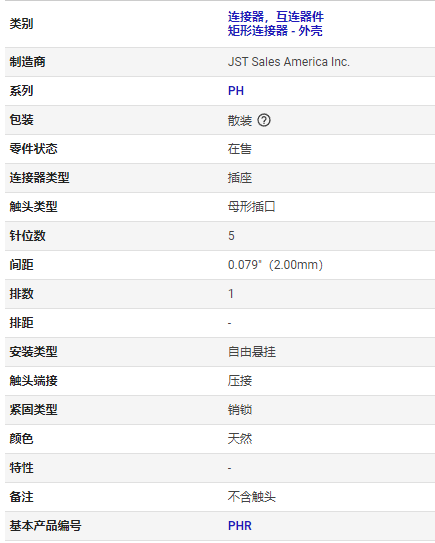Open the 矩形连接器 - 外壳 link
The image size is (435, 543).
tap(275, 31)
